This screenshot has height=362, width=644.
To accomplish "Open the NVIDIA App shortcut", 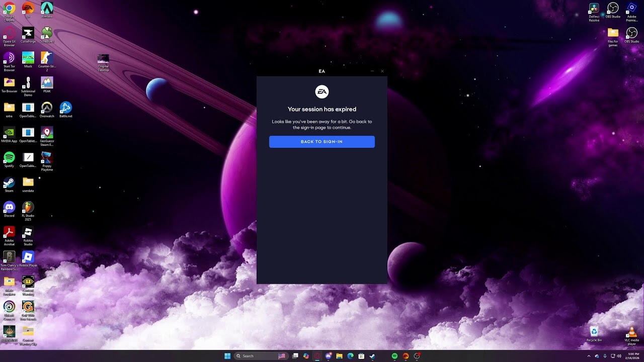I will pyautogui.click(x=9, y=134).
